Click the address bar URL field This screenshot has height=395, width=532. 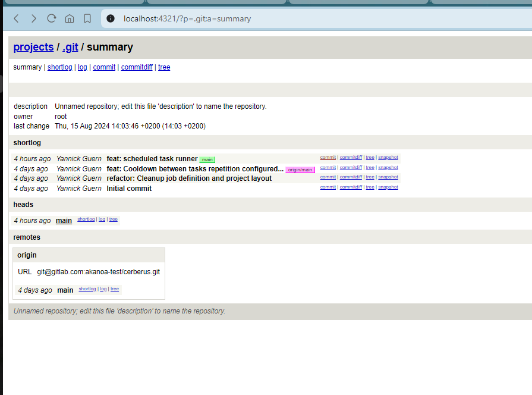point(317,18)
